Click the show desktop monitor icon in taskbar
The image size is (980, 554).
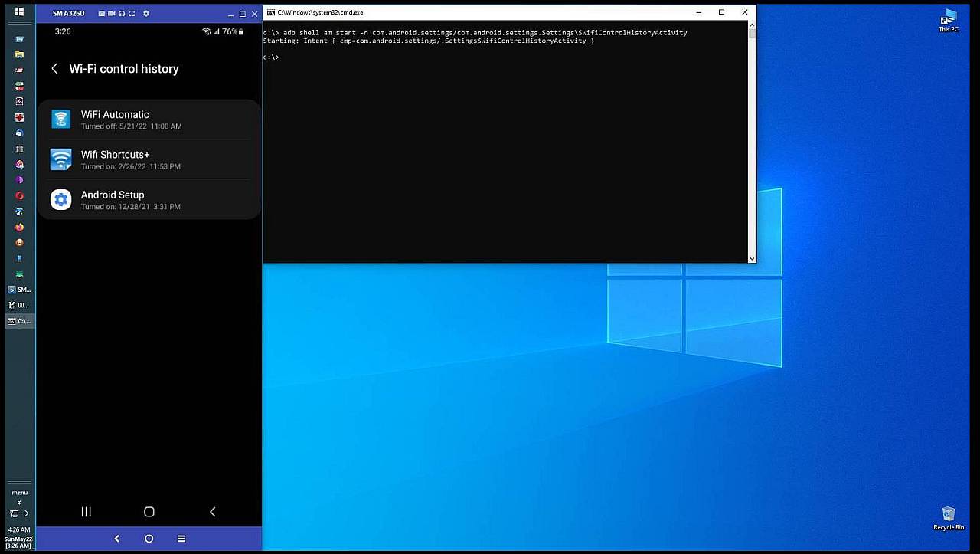click(14, 513)
